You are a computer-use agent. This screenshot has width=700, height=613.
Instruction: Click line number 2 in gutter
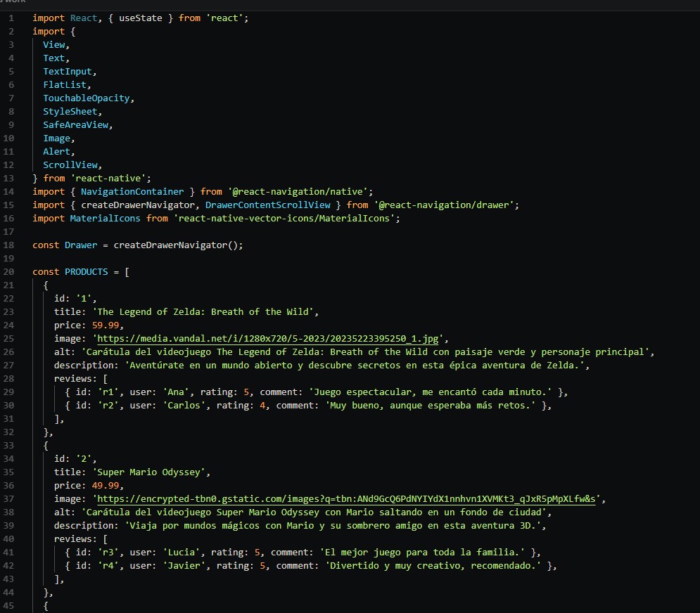pos(11,31)
